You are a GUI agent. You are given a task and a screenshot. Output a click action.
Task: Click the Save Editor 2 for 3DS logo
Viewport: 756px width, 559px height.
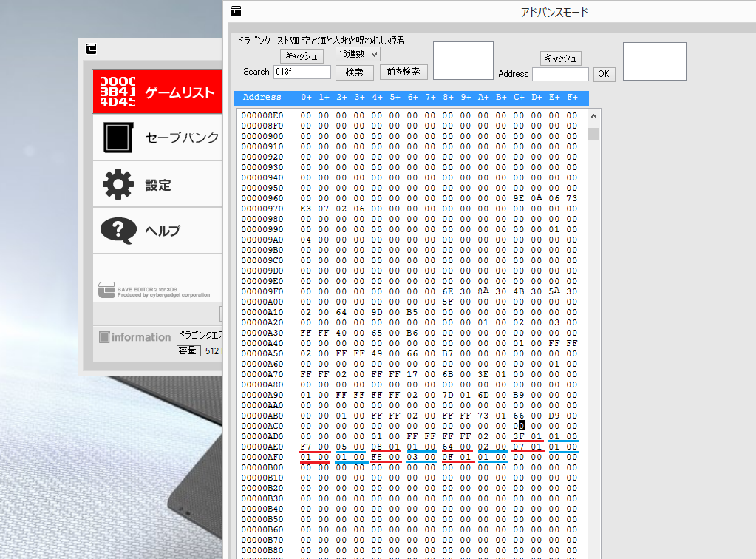coord(154,290)
